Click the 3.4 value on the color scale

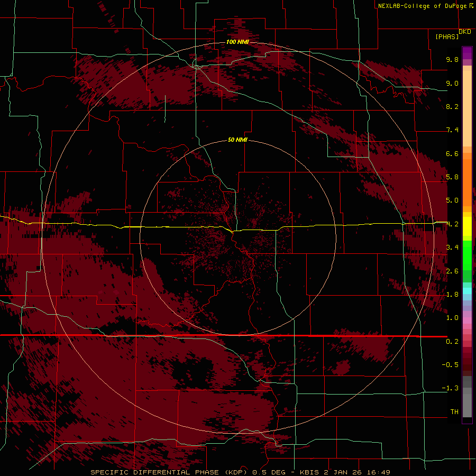tap(452, 248)
